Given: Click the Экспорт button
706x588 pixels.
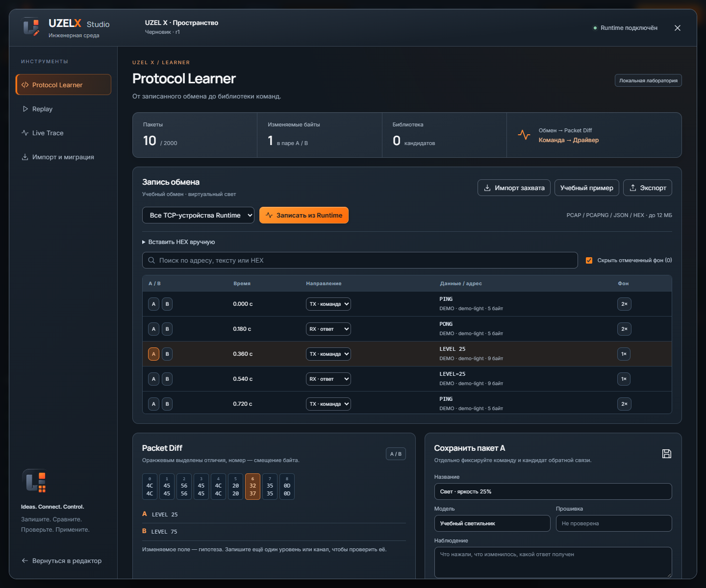Looking at the screenshot, I should (x=648, y=188).
